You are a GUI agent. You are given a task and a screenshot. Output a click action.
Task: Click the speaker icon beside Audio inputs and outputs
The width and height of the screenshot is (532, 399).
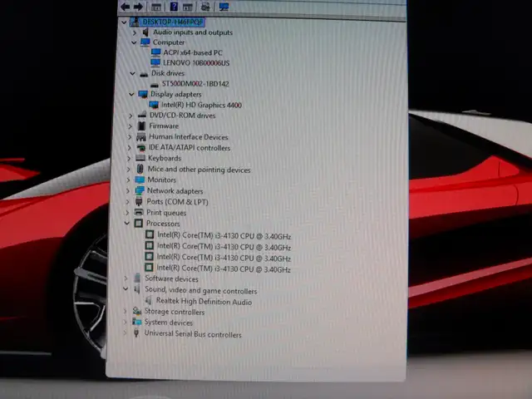click(145, 32)
